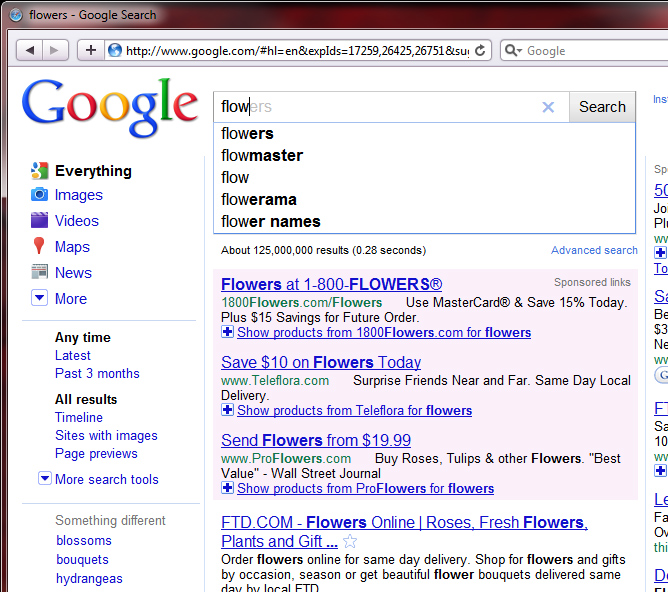This screenshot has width=668, height=592.
Task: Open Flowers at 1-800-FLOWERS ad
Action: pos(331,284)
